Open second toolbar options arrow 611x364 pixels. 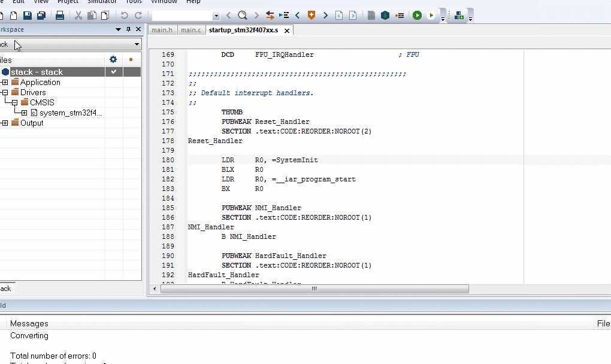[x=470, y=19]
